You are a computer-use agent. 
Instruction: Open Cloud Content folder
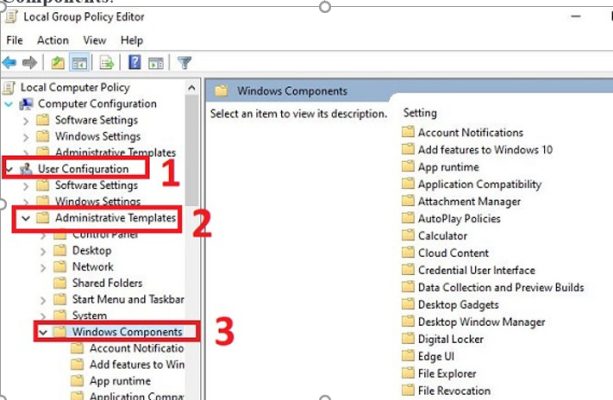(x=453, y=253)
